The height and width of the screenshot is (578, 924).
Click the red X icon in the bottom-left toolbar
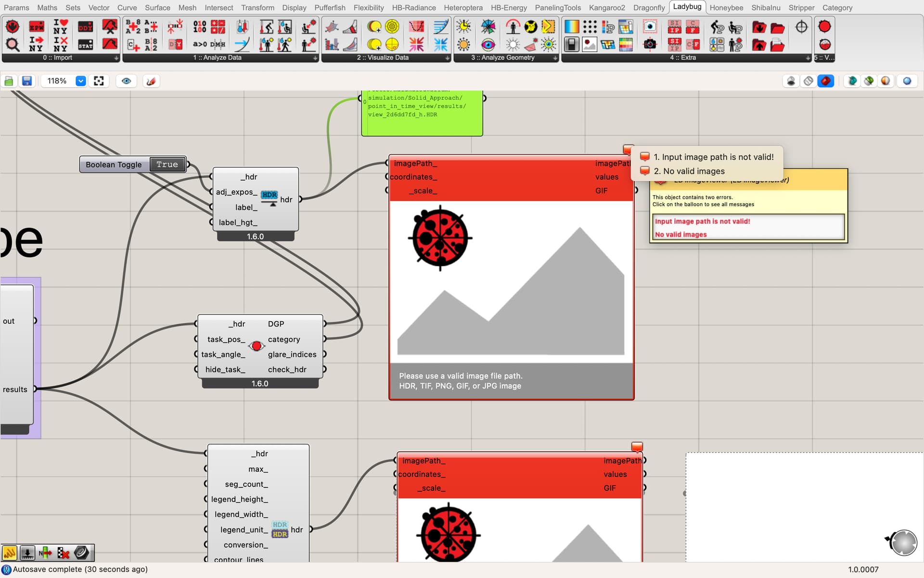(63, 552)
